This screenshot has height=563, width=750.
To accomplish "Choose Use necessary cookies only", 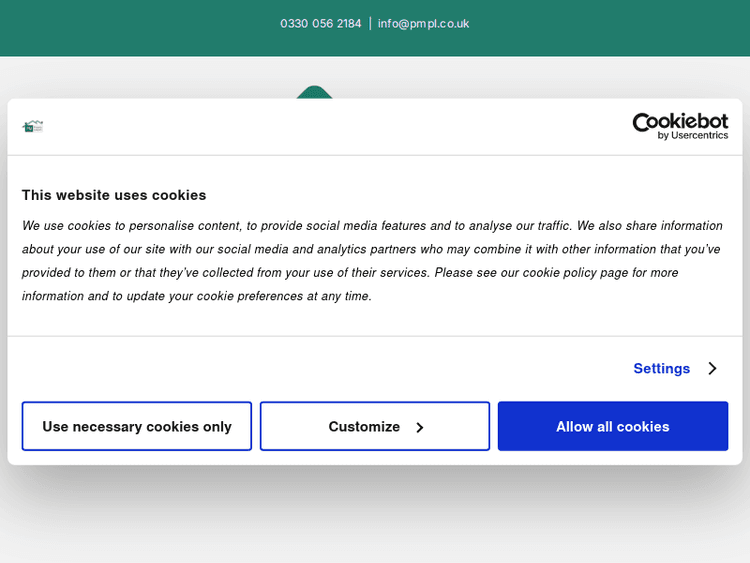I will [x=137, y=426].
